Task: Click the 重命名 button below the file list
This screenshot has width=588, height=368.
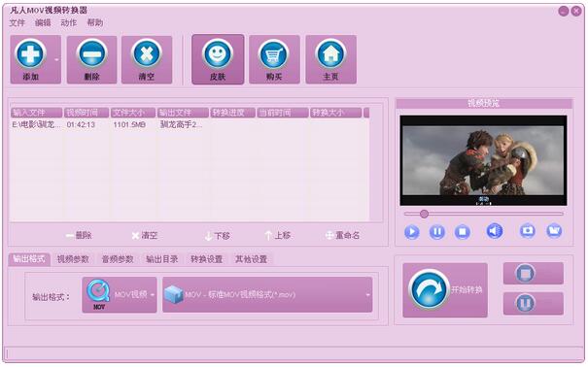Action: (342, 235)
